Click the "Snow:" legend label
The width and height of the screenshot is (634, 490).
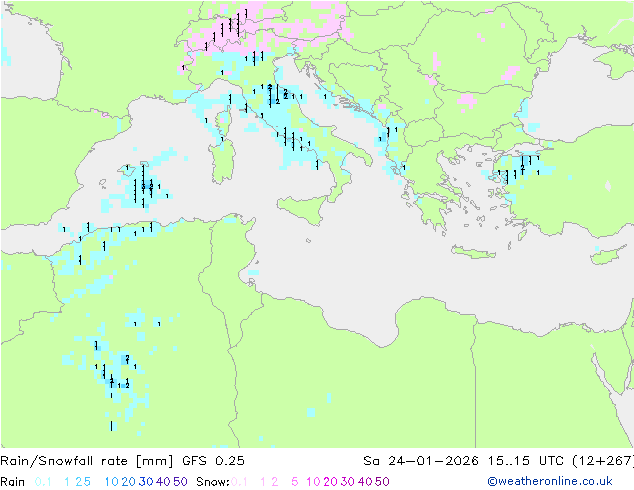click(213, 482)
